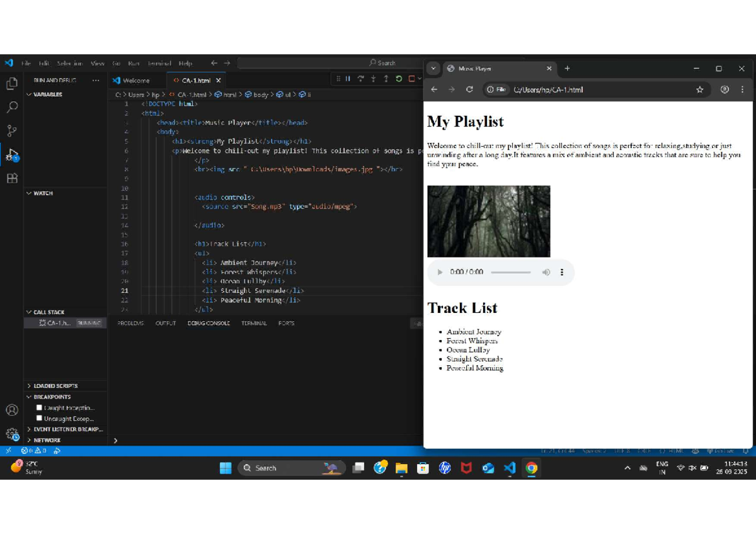The image size is (756, 534).
Task: Pause the debug session from the debug toolbar
Action: click(x=348, y=79)
